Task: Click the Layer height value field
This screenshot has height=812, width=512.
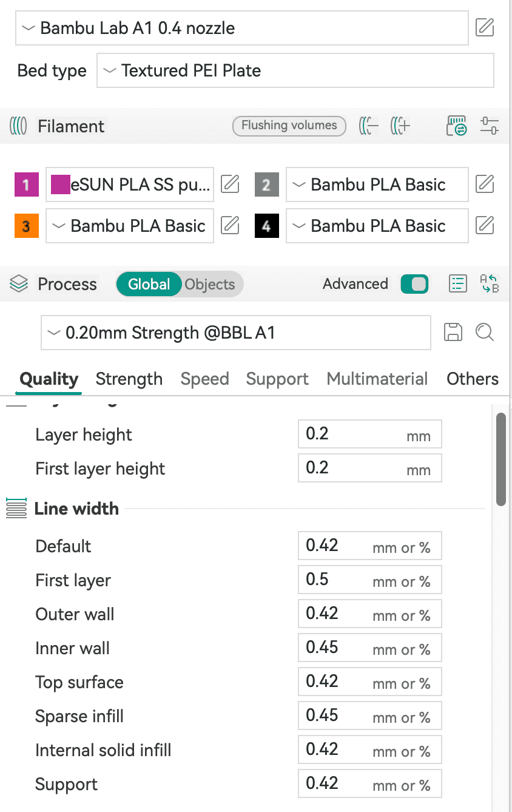Action: 370,434
